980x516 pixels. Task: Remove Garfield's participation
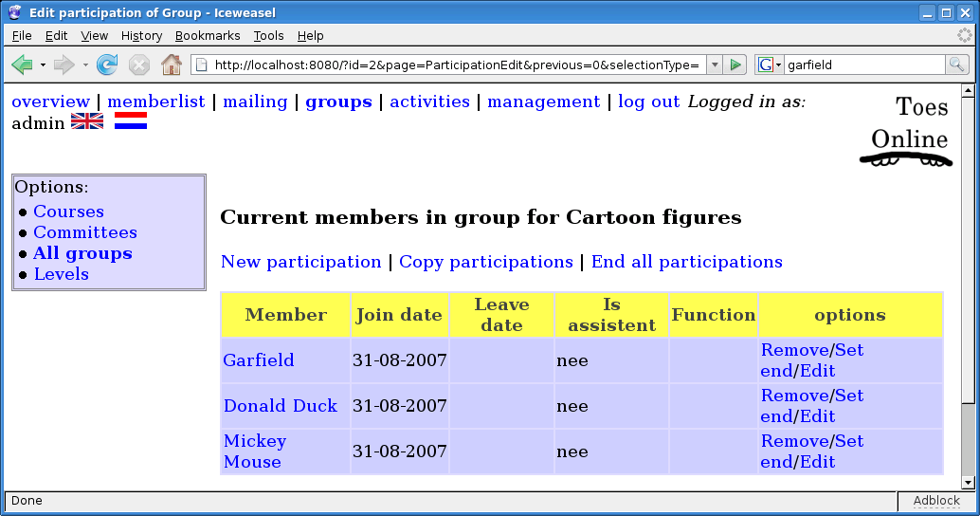(x=794, y=350)
